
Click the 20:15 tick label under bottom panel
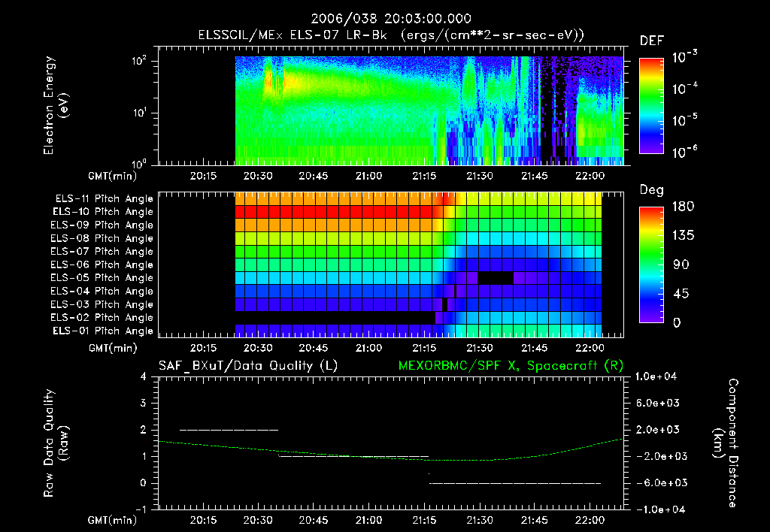(x=203, y=520)
